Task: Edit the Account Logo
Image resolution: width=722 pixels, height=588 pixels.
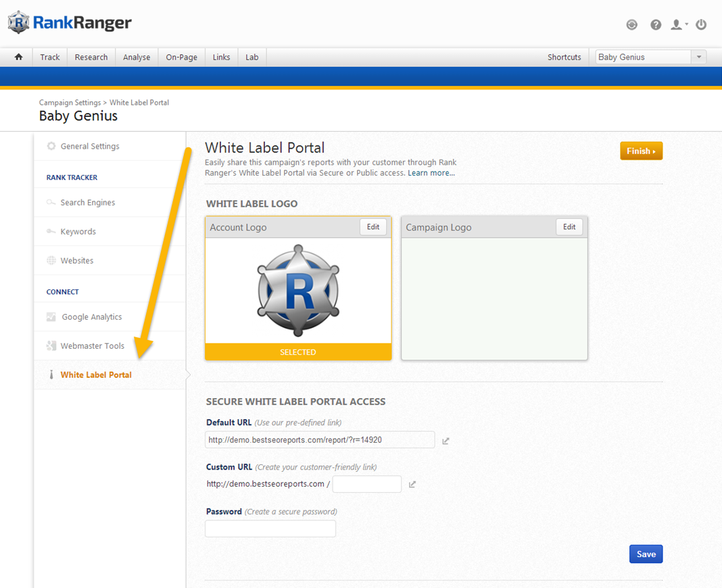Action: click(373, 227)
